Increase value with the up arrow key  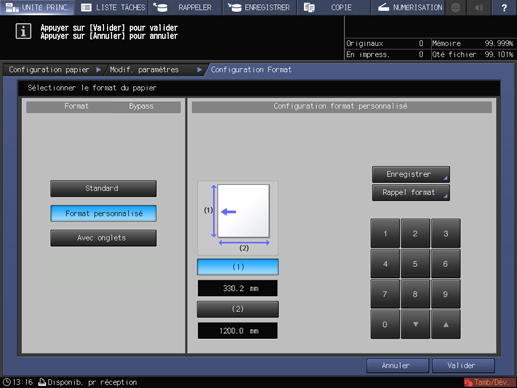(446, 324)
